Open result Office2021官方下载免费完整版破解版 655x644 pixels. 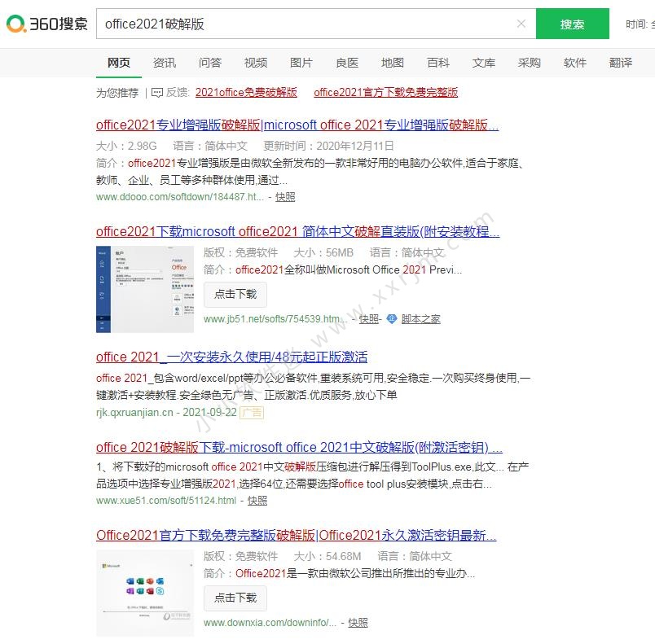tap(297, 535)
